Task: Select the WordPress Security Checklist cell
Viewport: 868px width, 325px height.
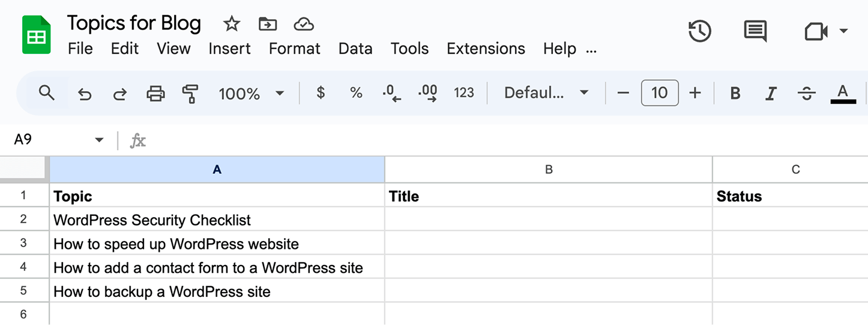Action: (x=217, y=219)
